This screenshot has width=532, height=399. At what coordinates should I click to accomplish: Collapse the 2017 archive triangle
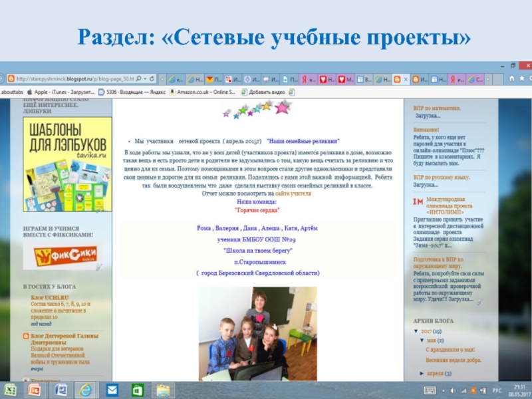(416, 331)
